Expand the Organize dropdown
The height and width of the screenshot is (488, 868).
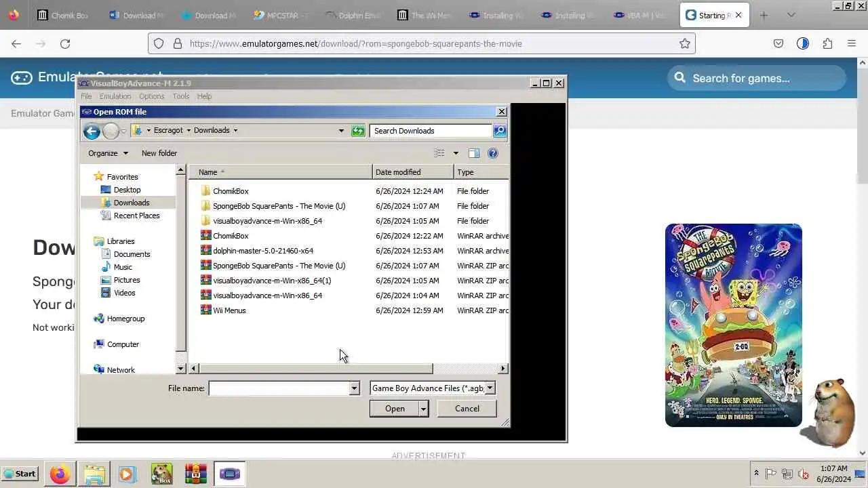tap(108, 153)
